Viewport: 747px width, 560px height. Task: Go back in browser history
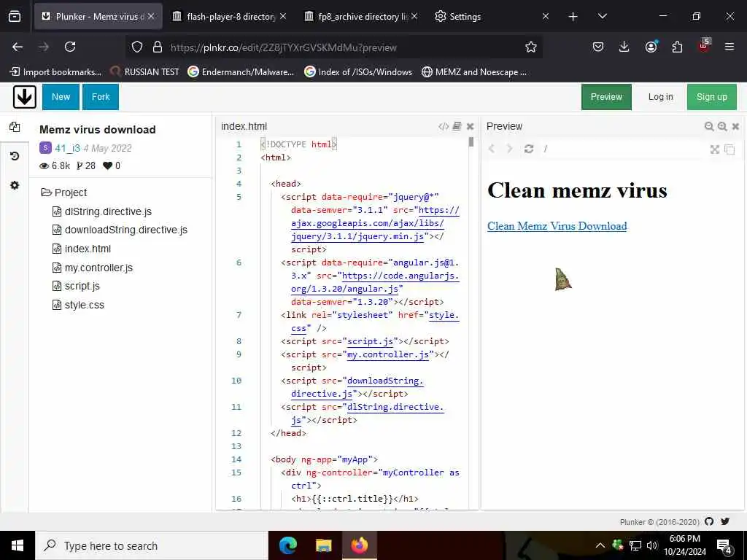(18, 47)
